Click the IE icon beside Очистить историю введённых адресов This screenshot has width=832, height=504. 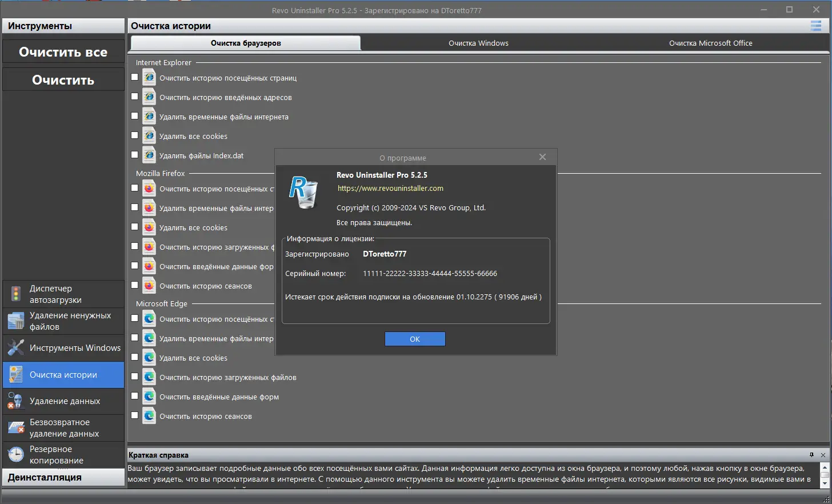tap(149, 97)
